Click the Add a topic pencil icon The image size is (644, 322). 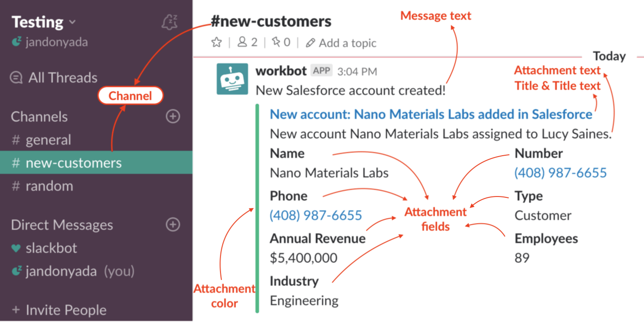[x=310, y=43]
